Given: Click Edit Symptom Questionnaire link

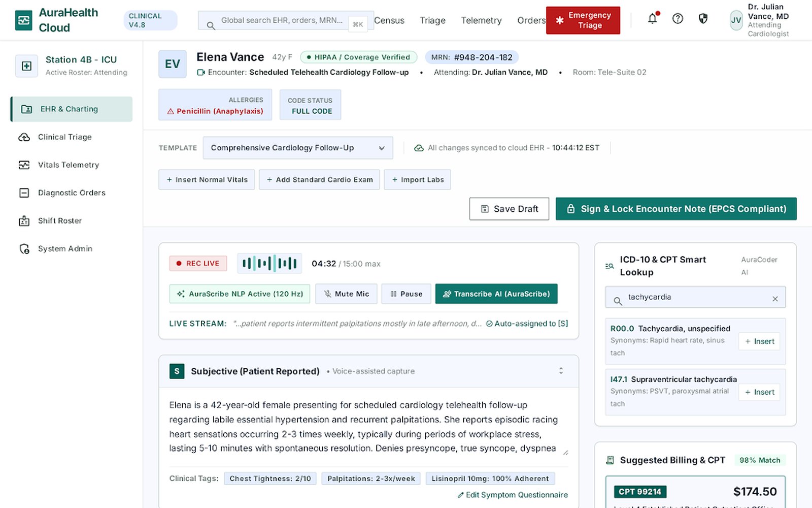Looking at the screenshot, I should click(513, 495).
